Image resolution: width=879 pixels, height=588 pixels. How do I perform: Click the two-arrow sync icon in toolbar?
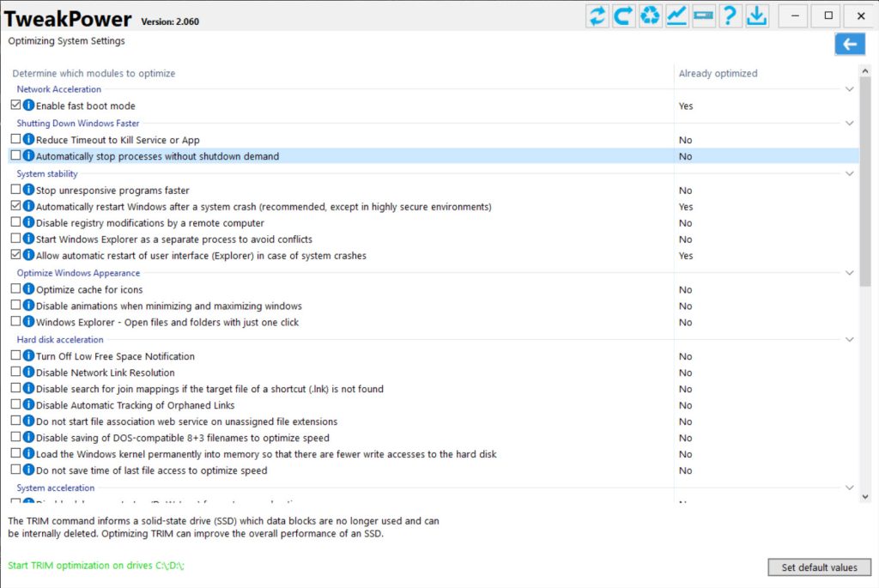tap(597, 15)
